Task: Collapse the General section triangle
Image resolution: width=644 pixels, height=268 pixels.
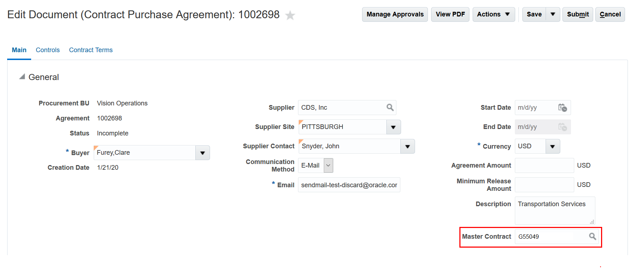Action: tap(22, 77)
